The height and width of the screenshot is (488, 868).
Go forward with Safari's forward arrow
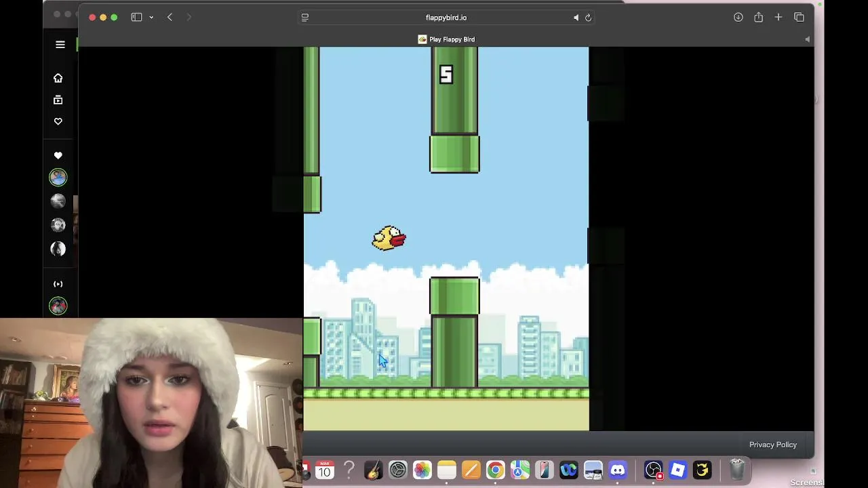pos(189,18)
